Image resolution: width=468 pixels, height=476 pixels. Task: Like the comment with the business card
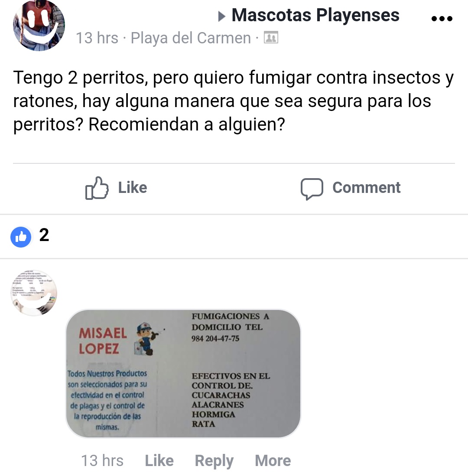pyautogui.click(x=159, y=460)
